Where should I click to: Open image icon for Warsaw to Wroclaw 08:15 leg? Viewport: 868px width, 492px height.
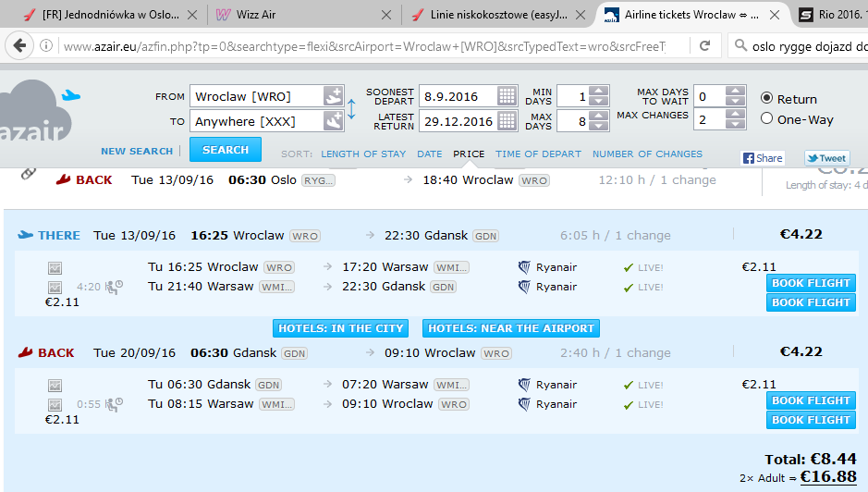point(55,405)
